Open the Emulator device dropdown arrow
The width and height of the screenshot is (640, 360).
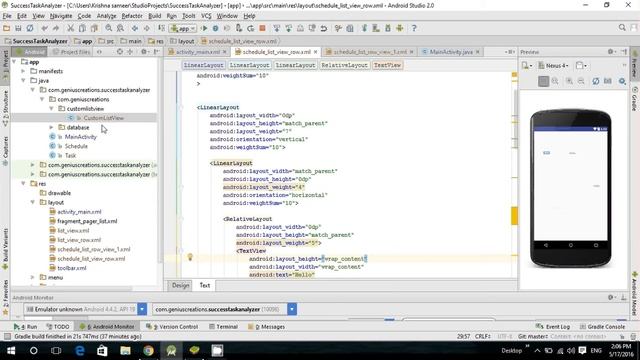point(142,309)
